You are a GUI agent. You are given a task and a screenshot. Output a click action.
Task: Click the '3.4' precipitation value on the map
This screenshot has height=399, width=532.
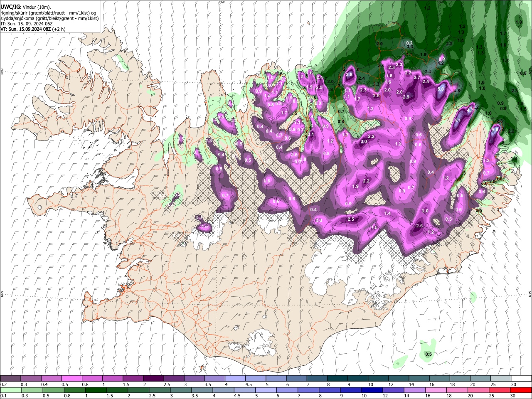[427, 71]
